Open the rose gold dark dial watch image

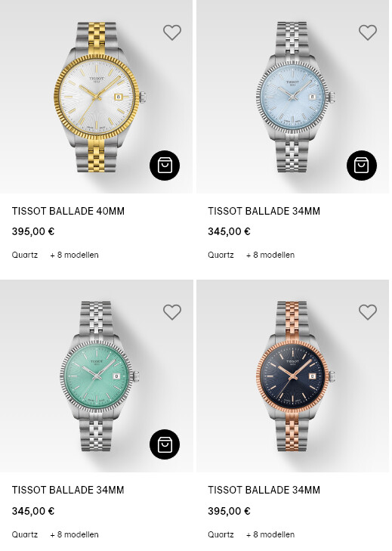click(295, 376)
